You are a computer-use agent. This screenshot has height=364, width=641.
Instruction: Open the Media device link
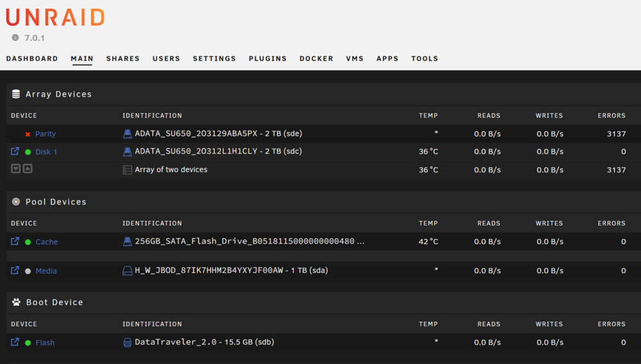tap(46, 271)
